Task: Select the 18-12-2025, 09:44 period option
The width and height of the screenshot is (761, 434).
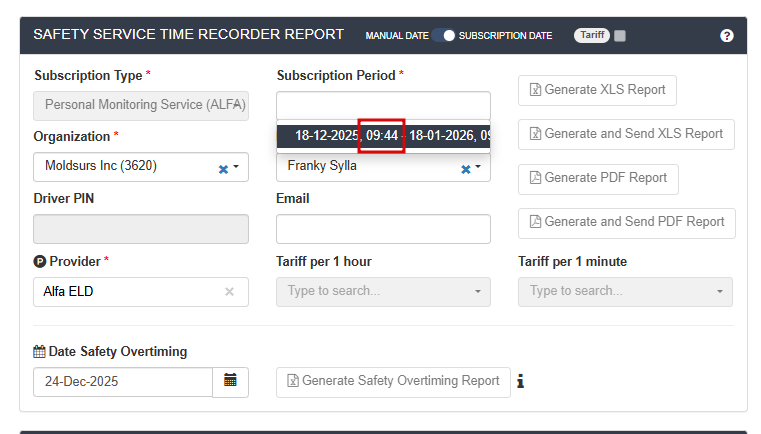Action: [383, 136]
